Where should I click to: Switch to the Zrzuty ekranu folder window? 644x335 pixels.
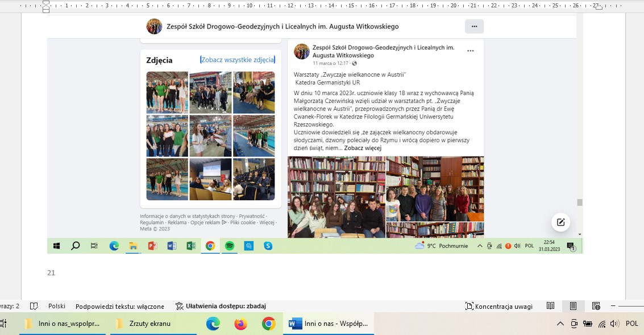144,324
